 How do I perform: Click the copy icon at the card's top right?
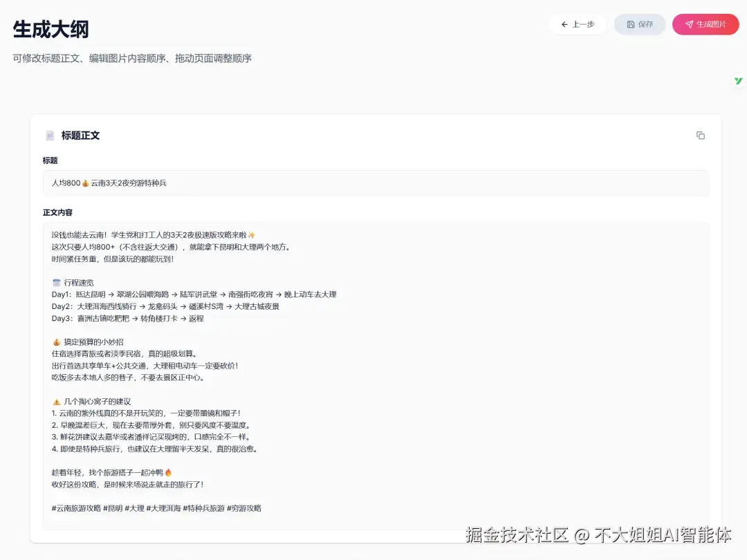pyautogui.click(x=701, y=136)
